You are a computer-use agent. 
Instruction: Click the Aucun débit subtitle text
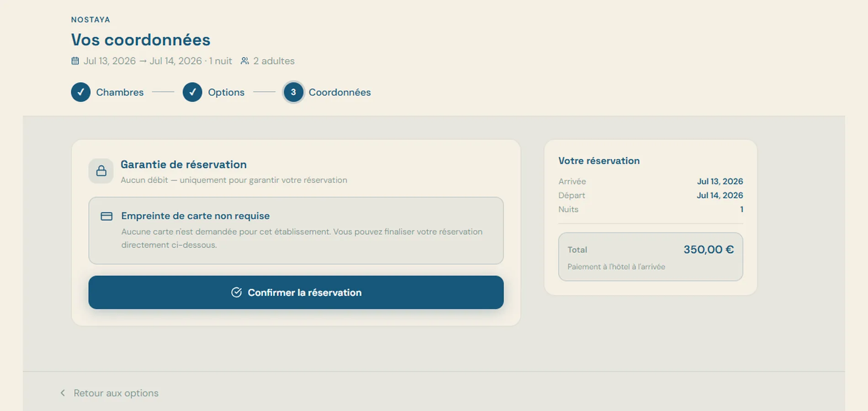click(234, 180)
